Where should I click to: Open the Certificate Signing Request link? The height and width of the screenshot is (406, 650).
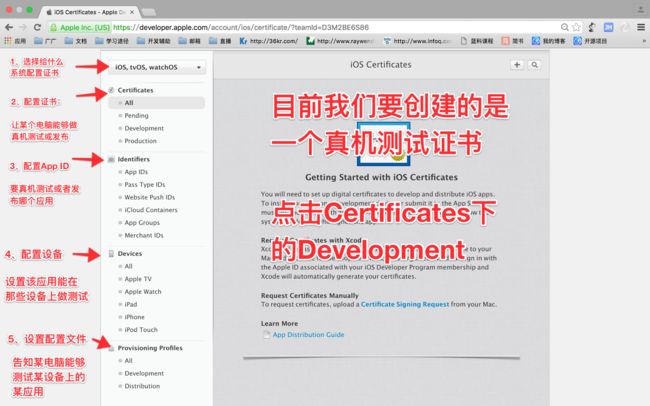click(405, 304)
